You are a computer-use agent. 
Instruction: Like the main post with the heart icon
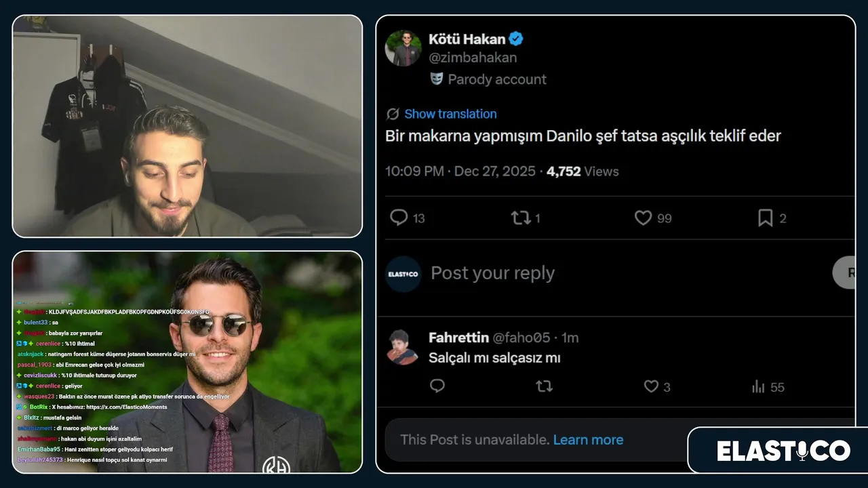pyautogui.click(x=643, y=218)
